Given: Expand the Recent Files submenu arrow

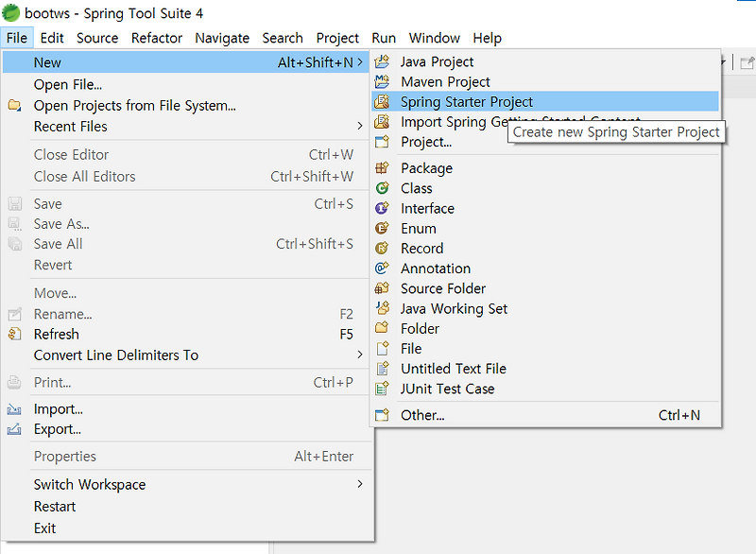Looking at the screenshot, I should coord(359,127).
